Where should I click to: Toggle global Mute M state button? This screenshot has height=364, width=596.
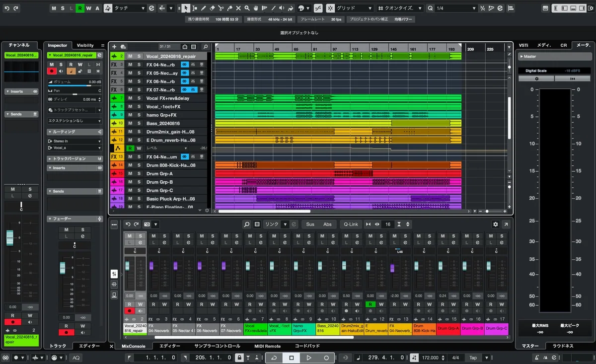click(55, 8)
